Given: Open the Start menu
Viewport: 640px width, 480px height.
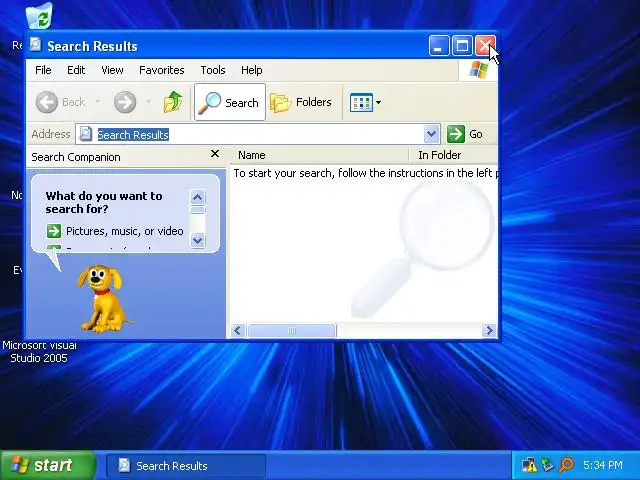Looking at the screenshot, I should tap(48, 465).
